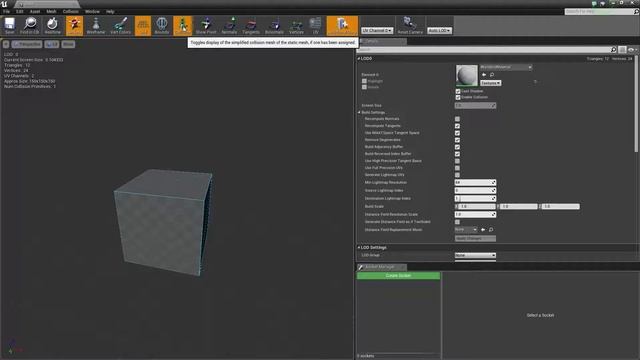The height and width of the screenshot is (360, 640).
Task: Collapse the Build Settings section
Action: [x=359, y=112]
